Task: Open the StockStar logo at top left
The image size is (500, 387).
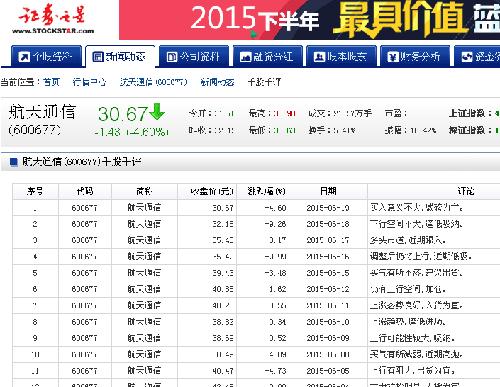Action: click(x=53, y=19)
